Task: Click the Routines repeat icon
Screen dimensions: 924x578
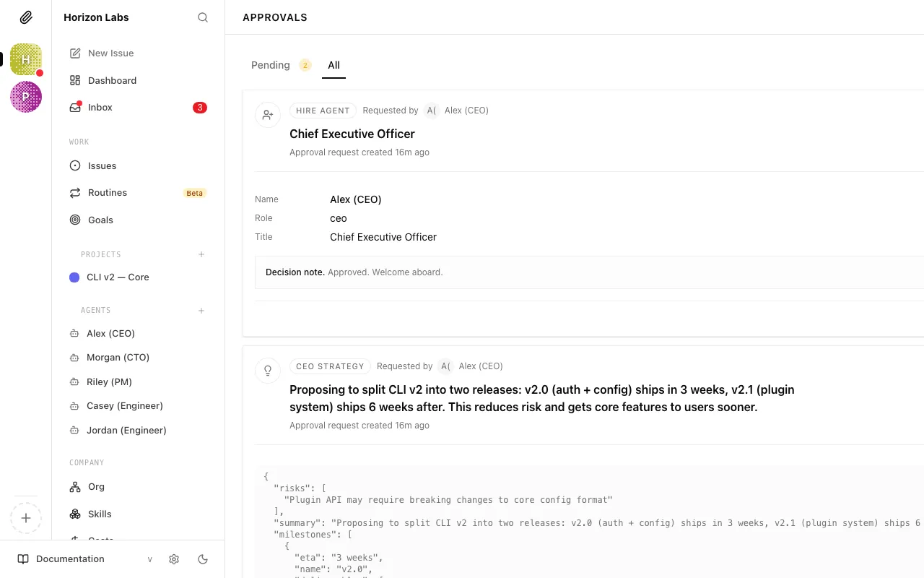Action: (x=75, y=193)
